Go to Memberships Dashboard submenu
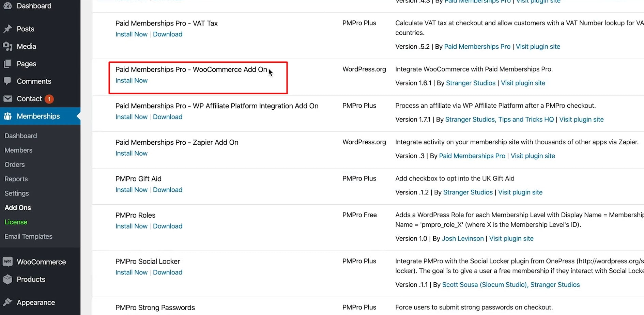The image size is (644, 315). pos(21,136)
